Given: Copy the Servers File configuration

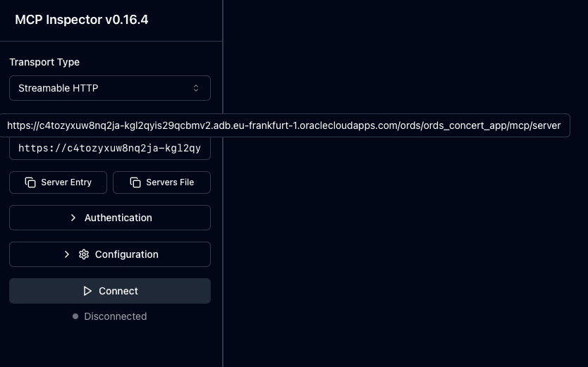Looking at the screenshot, I should pyautogui.click(x=161, y=182).
